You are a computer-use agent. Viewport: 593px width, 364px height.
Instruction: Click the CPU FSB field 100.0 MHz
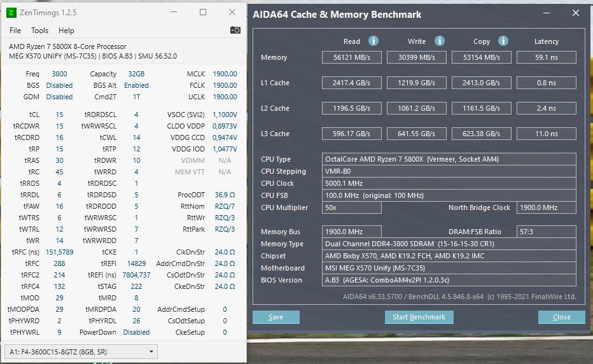pos(449,195)
